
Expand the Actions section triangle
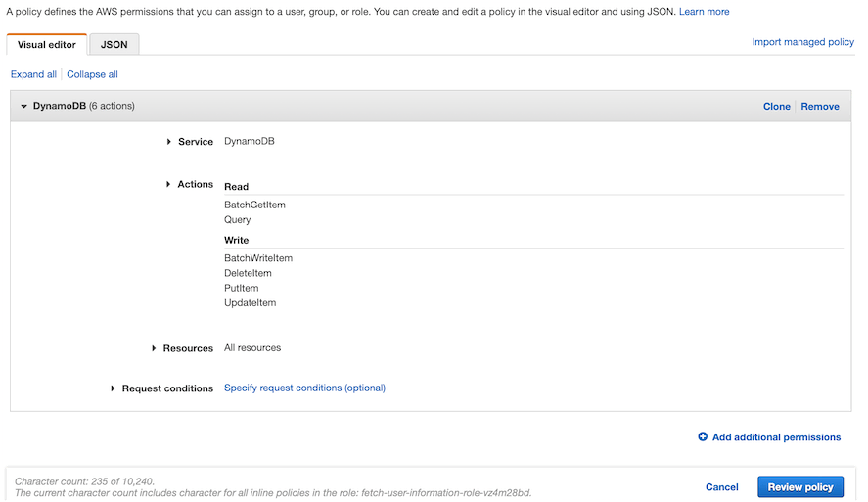tap(168, 184)
